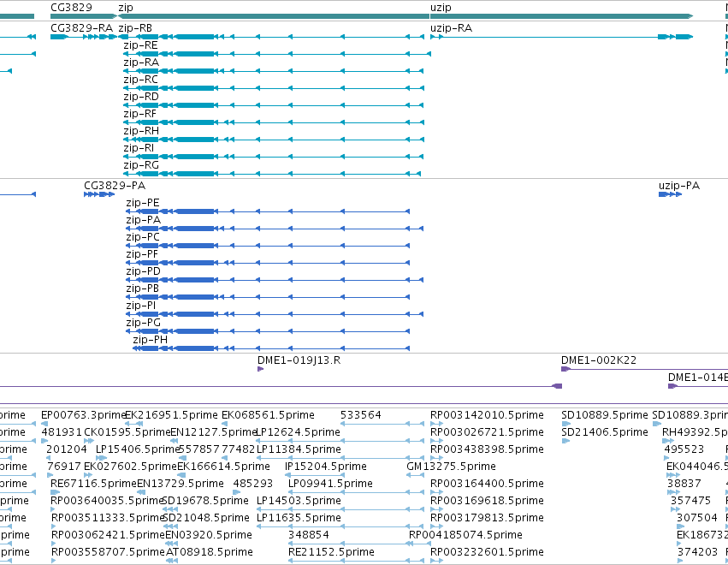Select the GM13275.5prime EST label

[452, 467]
